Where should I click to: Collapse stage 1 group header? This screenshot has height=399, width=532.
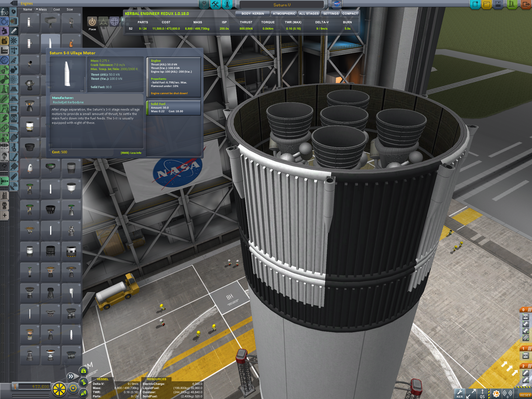[526, 349]
